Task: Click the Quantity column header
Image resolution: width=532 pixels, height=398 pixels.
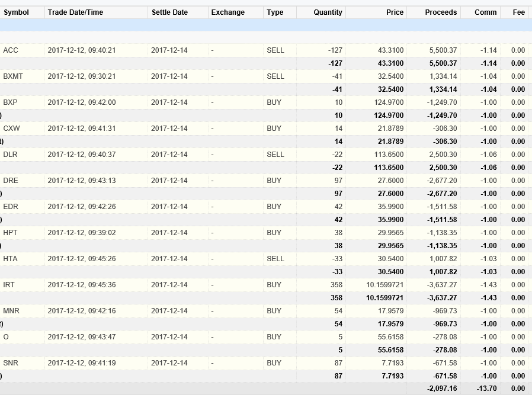Action: point(328,12)
